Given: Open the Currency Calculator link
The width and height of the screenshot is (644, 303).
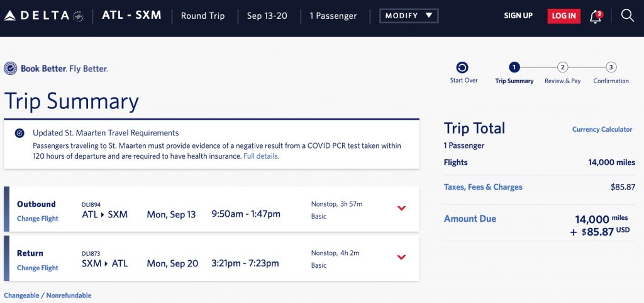Looking at the screenshot, I should tap(602, 129).
